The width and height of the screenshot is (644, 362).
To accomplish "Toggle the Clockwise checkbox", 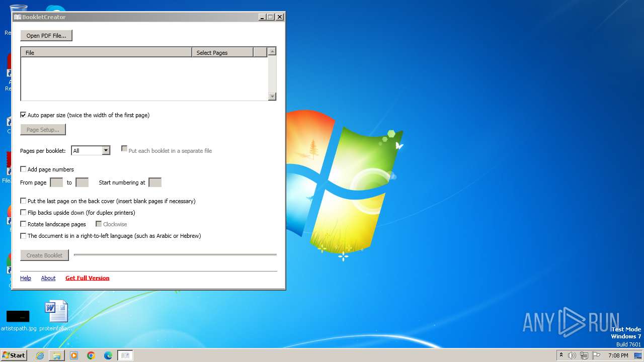I will [99, 224].
